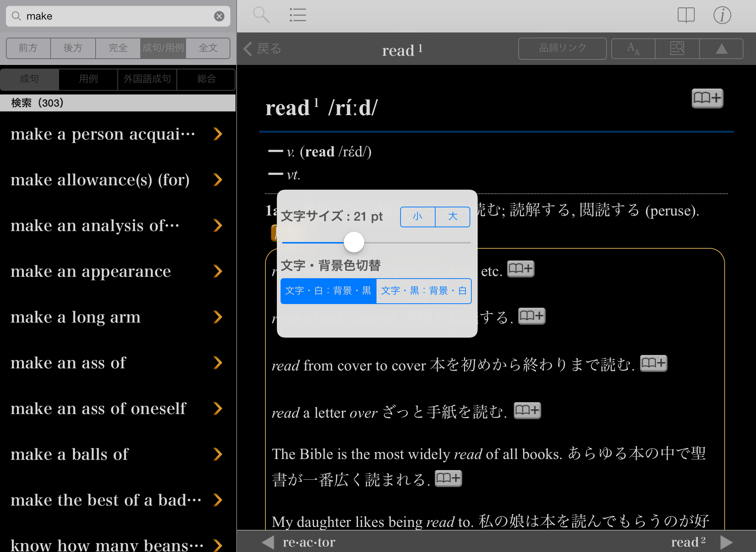Switch search mode to 全文

[208, 48]
